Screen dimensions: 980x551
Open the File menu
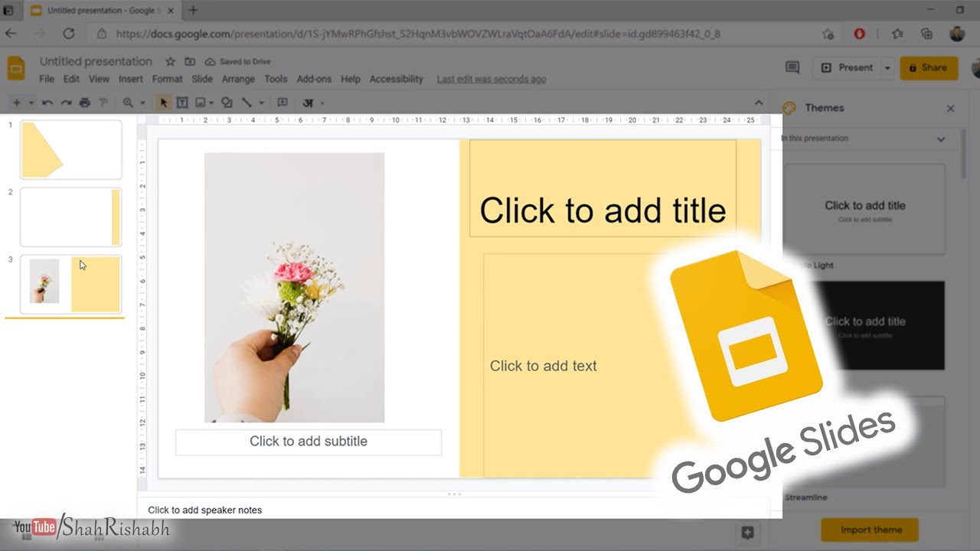pos(47,79)
